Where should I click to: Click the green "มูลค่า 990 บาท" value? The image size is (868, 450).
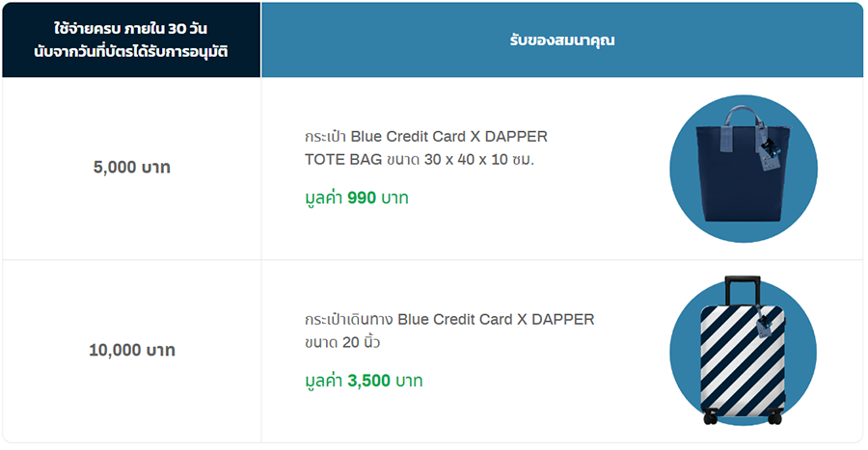pos(356,199)
